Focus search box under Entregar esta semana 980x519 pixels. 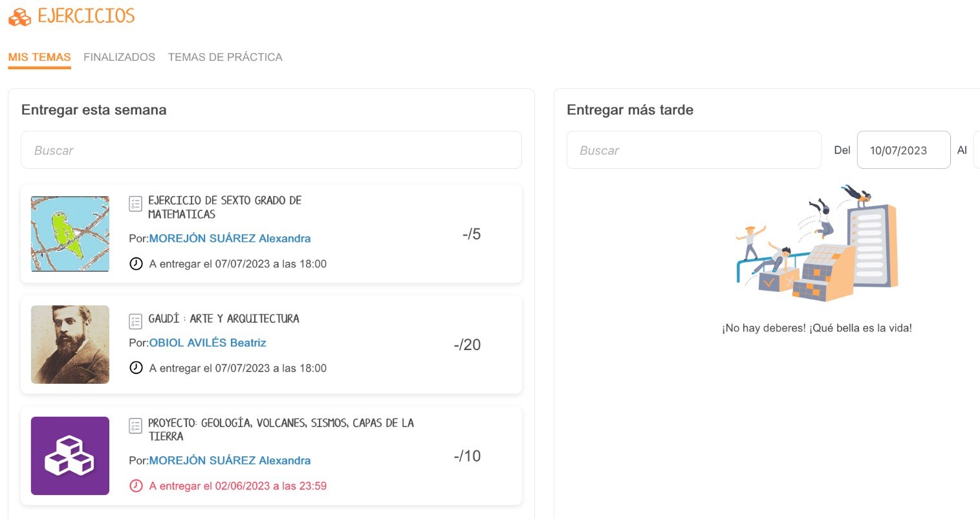click(x=271, y=150)
